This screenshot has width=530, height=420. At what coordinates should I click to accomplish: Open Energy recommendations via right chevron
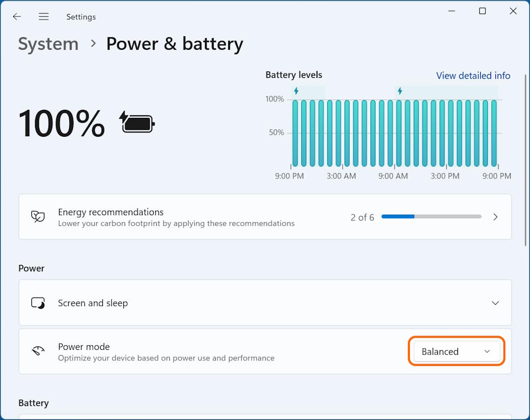[x=495, y=217]
